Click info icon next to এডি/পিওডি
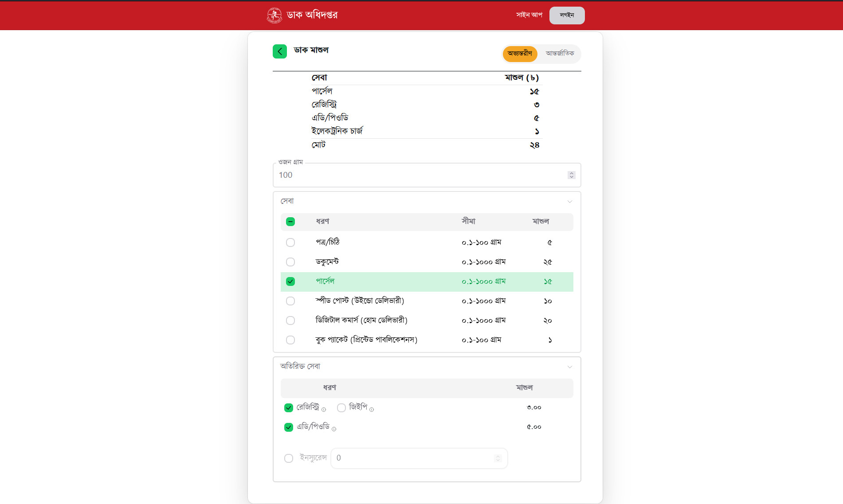Viewport: 843px width, 504px height. click(334, 429)
